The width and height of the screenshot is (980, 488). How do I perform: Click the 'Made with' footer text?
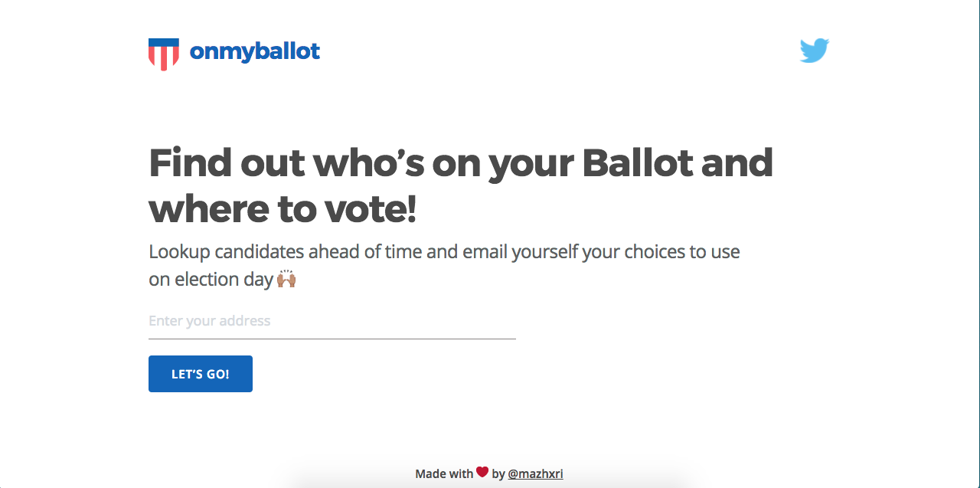click(x=444, y=473)
